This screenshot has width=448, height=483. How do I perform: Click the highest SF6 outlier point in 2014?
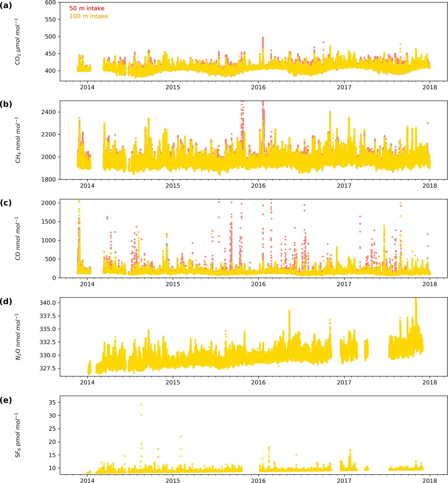click(141, 404)
